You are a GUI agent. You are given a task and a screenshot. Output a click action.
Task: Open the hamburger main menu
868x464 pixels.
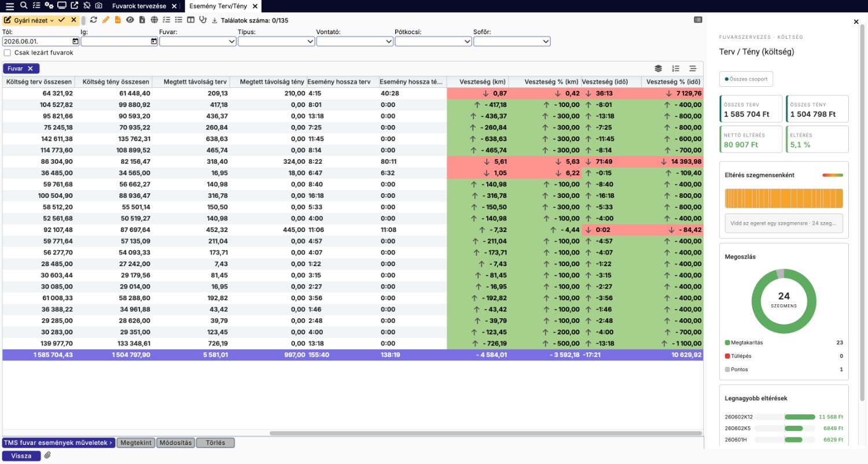10,6
